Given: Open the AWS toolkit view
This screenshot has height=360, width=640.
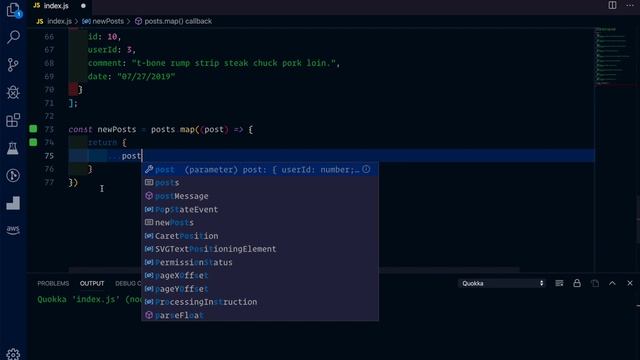Looking at the screenshot, I should coord(13,230).
